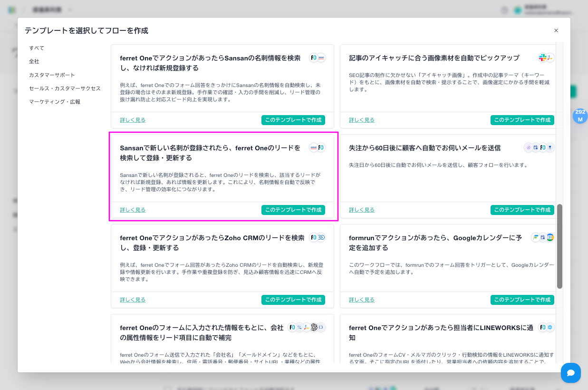Open 詳しく見る on Zoho CRM card

(133, 300)
